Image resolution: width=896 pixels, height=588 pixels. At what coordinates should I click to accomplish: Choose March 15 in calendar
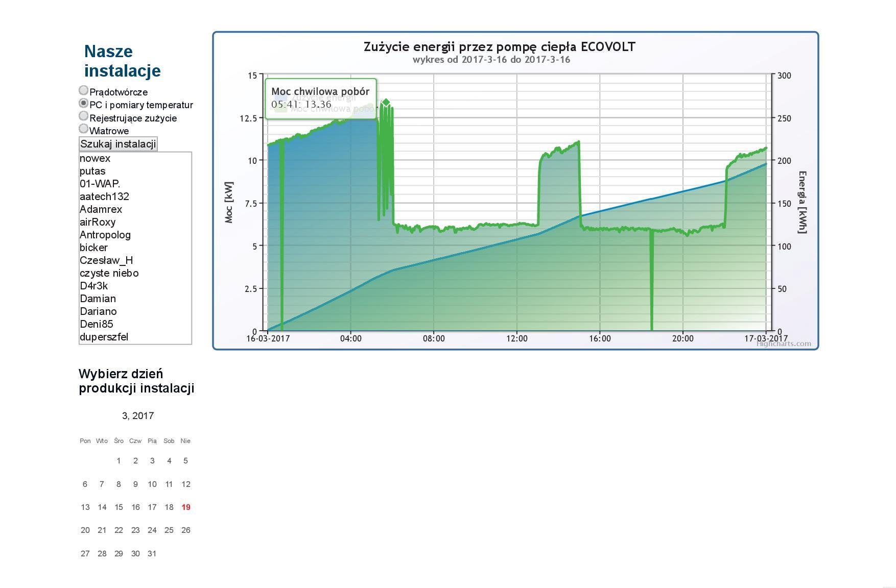pyautogui.click(x=119, y=507)
